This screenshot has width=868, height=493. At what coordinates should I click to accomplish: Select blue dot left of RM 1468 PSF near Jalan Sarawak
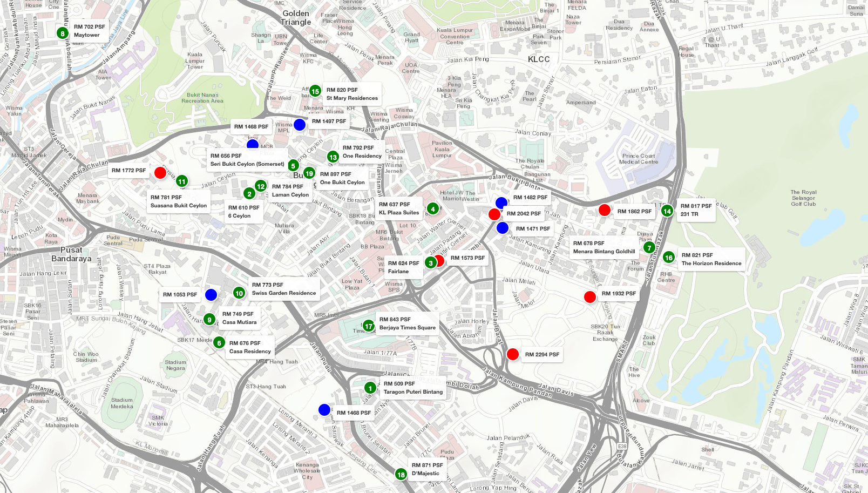tap(324, 410)
